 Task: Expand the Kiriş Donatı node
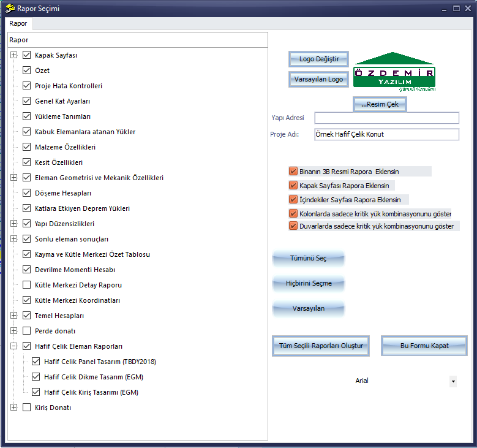pyautogui.click(x=13, y=407)
